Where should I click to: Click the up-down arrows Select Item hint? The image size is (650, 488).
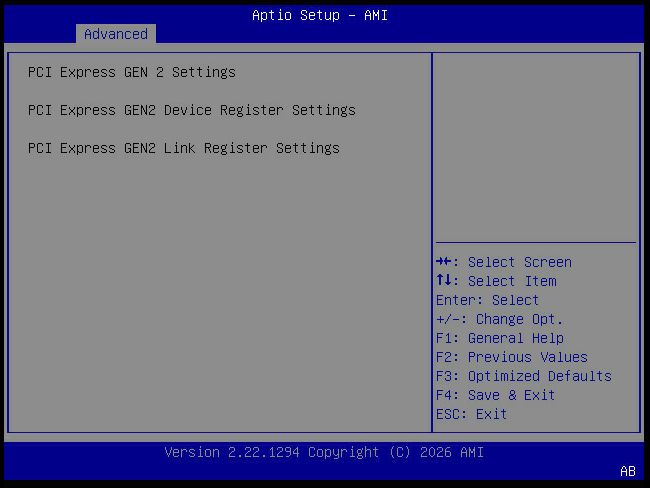tap(496, 281)
